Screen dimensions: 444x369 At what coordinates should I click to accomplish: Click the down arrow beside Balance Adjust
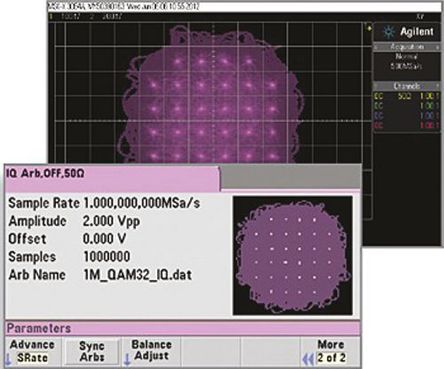(x=127, y=360)
